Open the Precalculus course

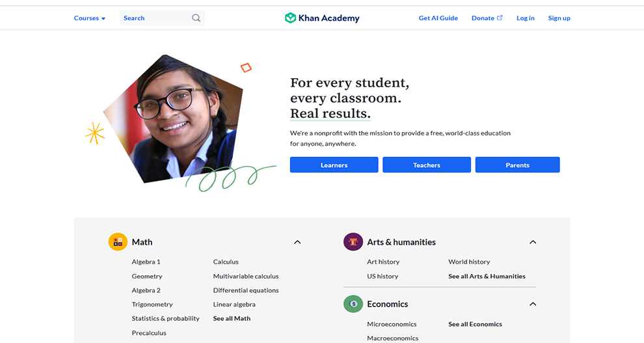click(149, 333)
